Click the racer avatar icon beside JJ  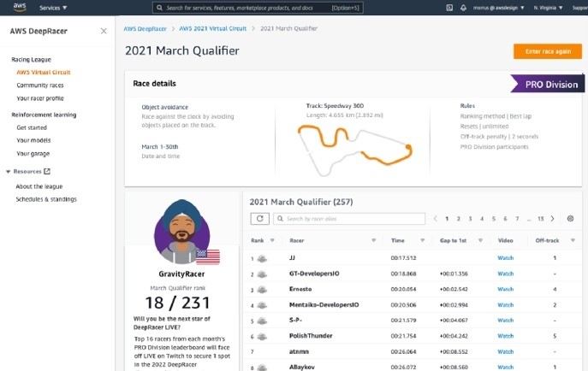(262, 258)
